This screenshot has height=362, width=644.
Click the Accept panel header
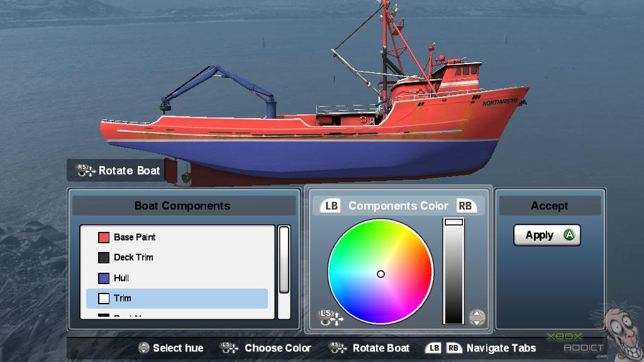pos(550,206)
